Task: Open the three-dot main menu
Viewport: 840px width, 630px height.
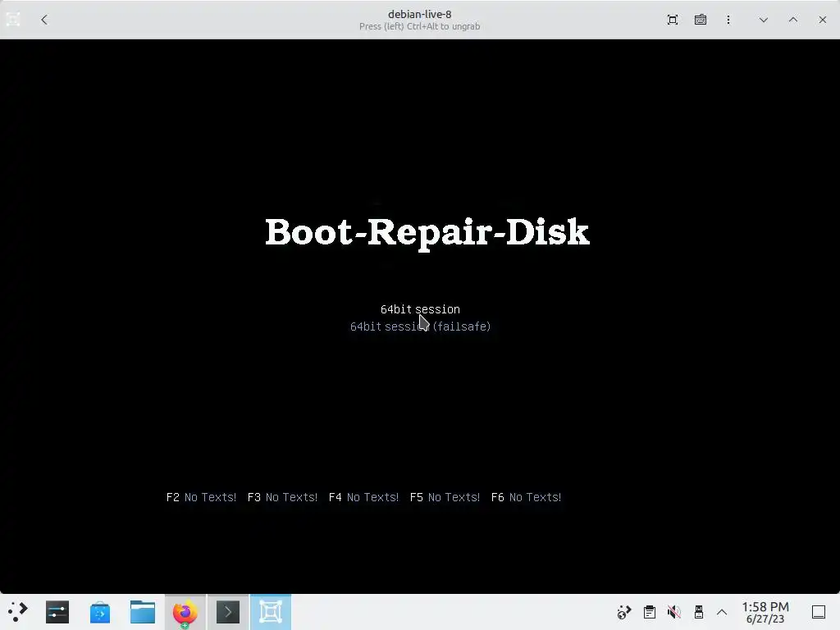Action: pyautogui.click(x=728, y=20)
